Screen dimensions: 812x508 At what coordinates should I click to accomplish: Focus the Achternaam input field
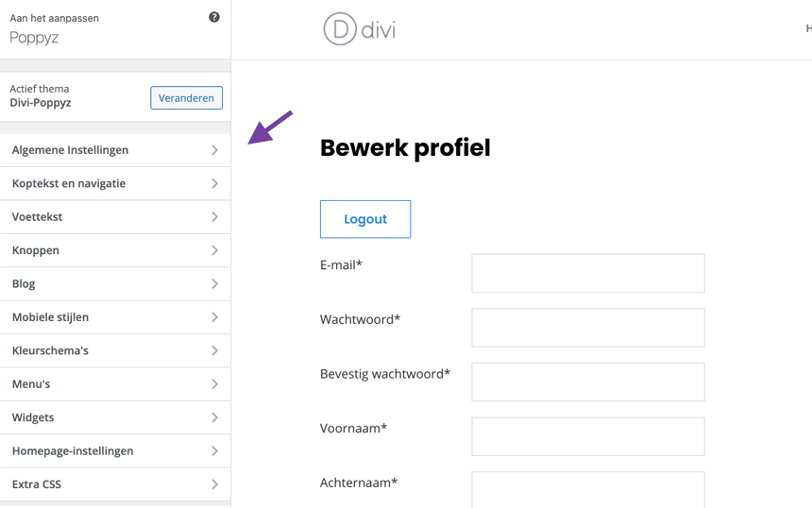point(587,490)
